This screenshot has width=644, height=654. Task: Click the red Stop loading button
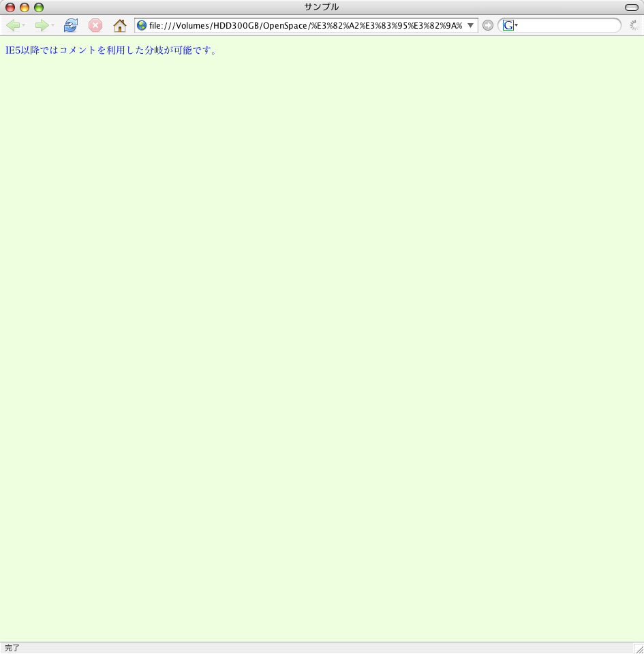click(95, 25)
